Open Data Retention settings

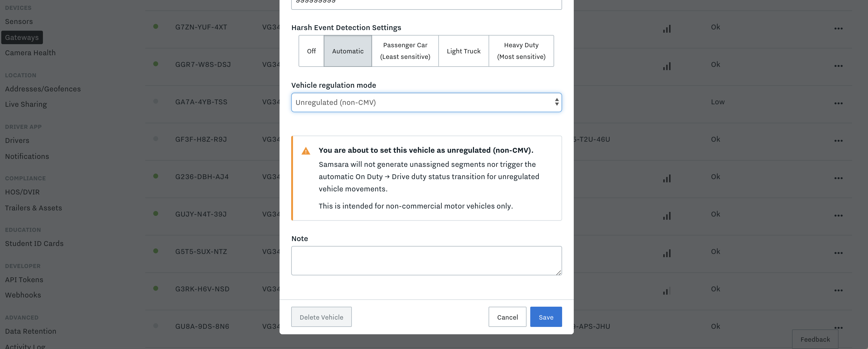[x=31, y=332]
